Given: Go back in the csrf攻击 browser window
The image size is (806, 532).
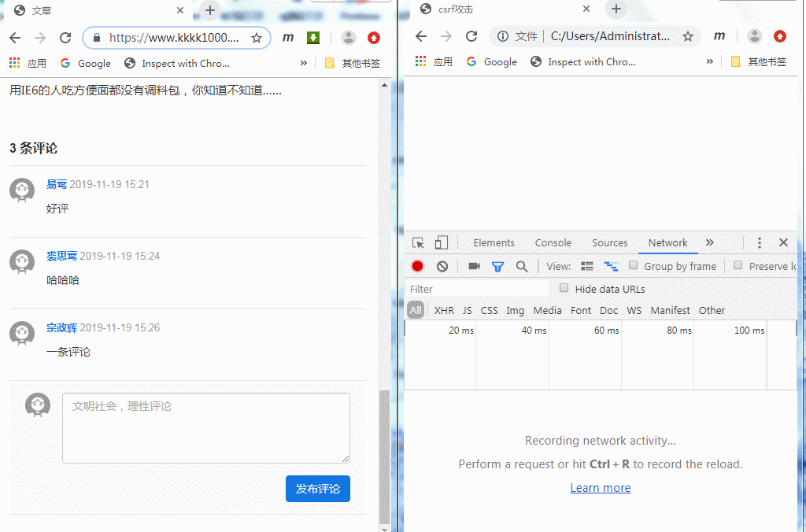Looking at the screenshot, I should (x=421, y=36).
